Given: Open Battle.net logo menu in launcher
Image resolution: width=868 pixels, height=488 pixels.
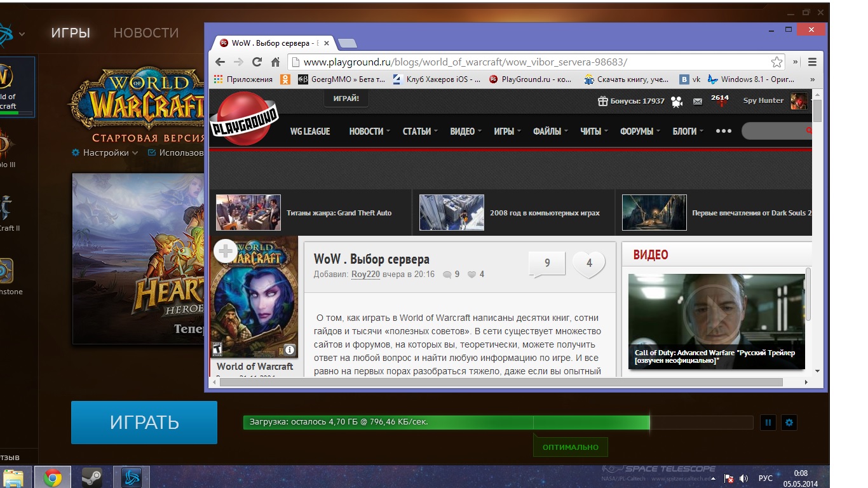Looking at the screenshot, I should [x=5, y=34].
